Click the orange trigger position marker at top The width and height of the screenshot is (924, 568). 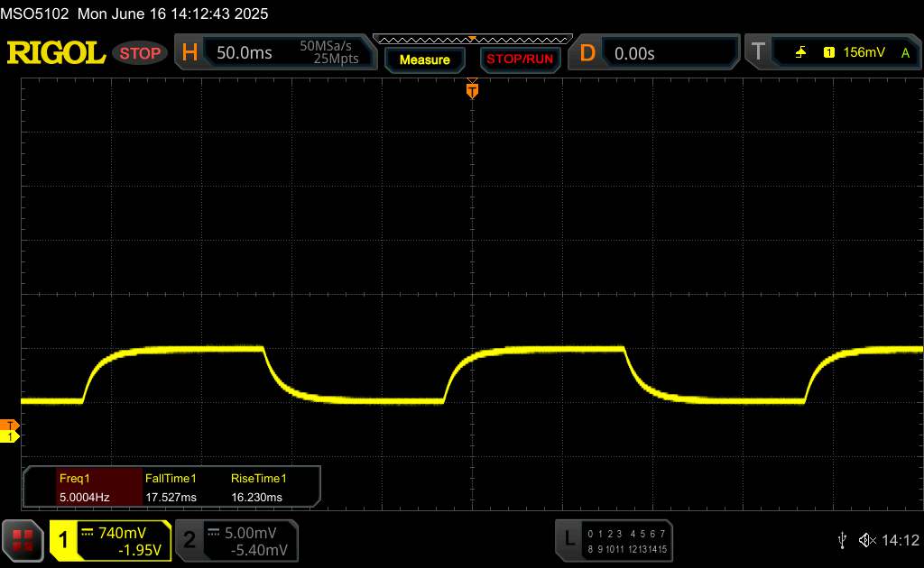click(x=471, y=89)
